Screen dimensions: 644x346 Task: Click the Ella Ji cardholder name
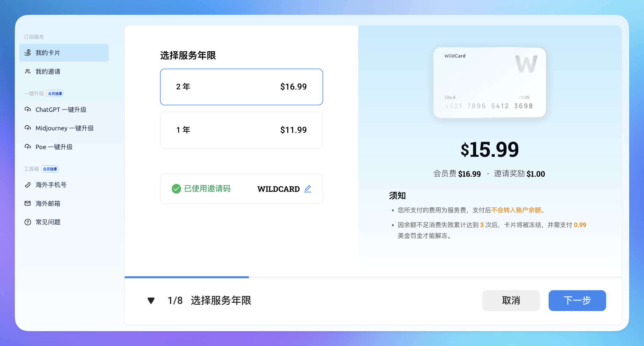click(x=450, y=97)
